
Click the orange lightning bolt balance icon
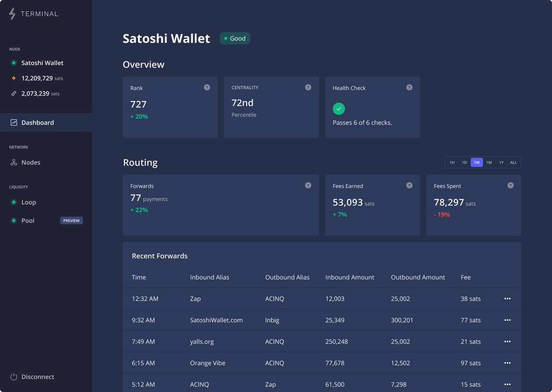tap(14, 78)
